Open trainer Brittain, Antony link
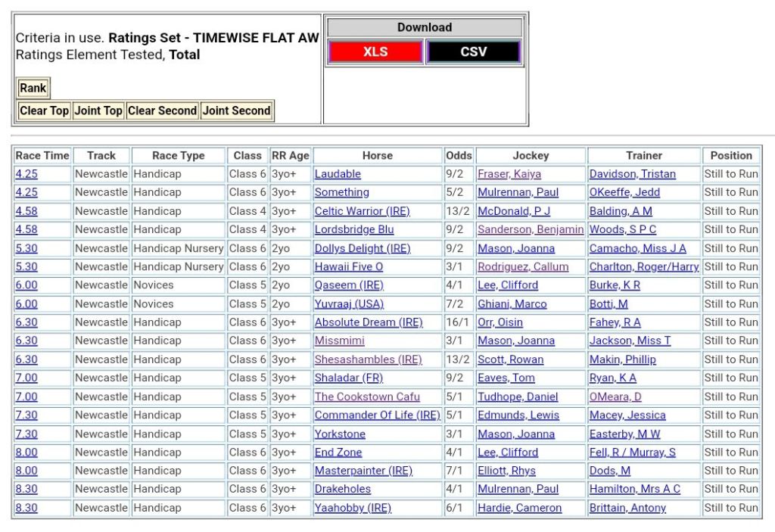Viewport: 775px width, 532px height. (627, 508)
